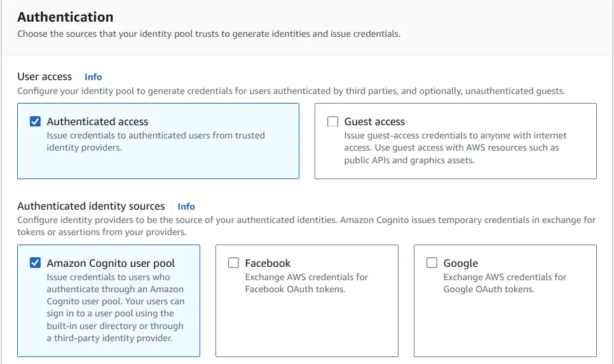The height and width of the screenshot is (364, 614).
Task: Click text 'Exchange AWS credentials for Facebook OAuth tokens.'
Action: (x=306, y=283)
